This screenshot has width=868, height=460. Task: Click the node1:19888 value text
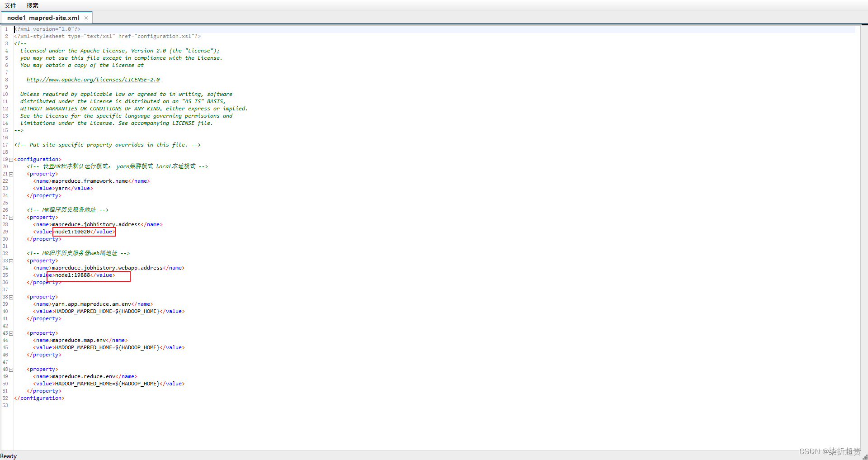[x=72, y=275]
